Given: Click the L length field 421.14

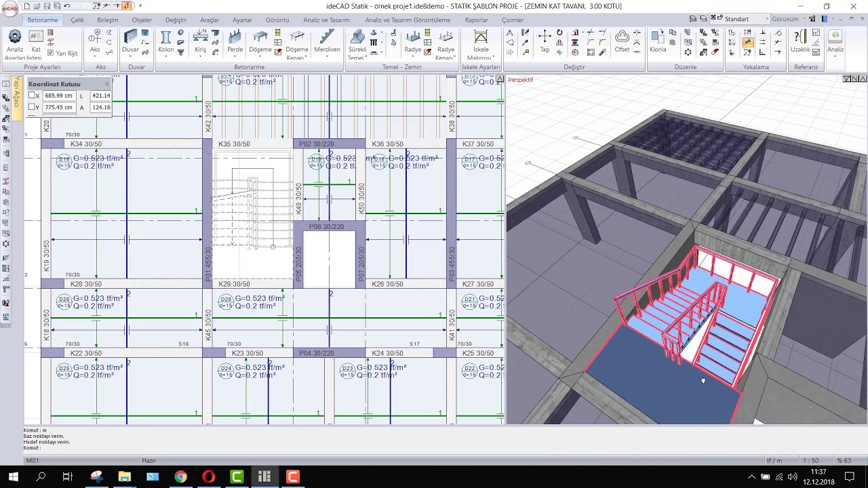Looking at the screenshot, I should coord(100,96).
